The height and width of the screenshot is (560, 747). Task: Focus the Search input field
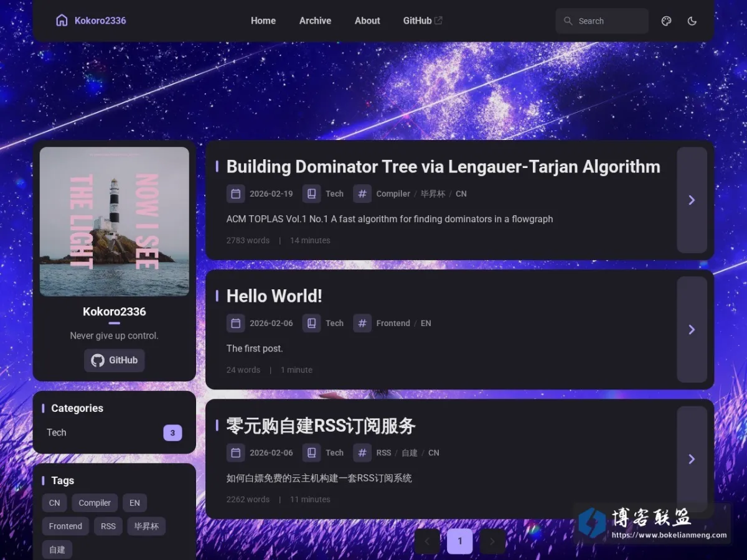(602, 21)
